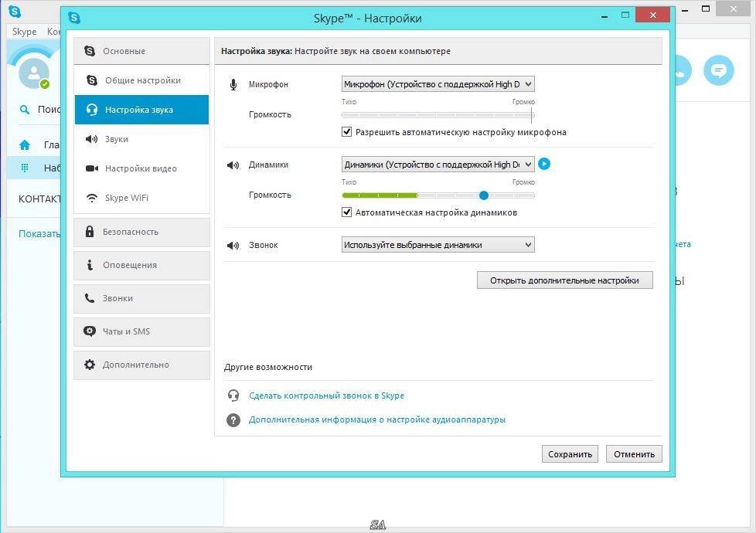Click the gear icon on Дополнительно
The image size is (756, 533).
[90, 365]
